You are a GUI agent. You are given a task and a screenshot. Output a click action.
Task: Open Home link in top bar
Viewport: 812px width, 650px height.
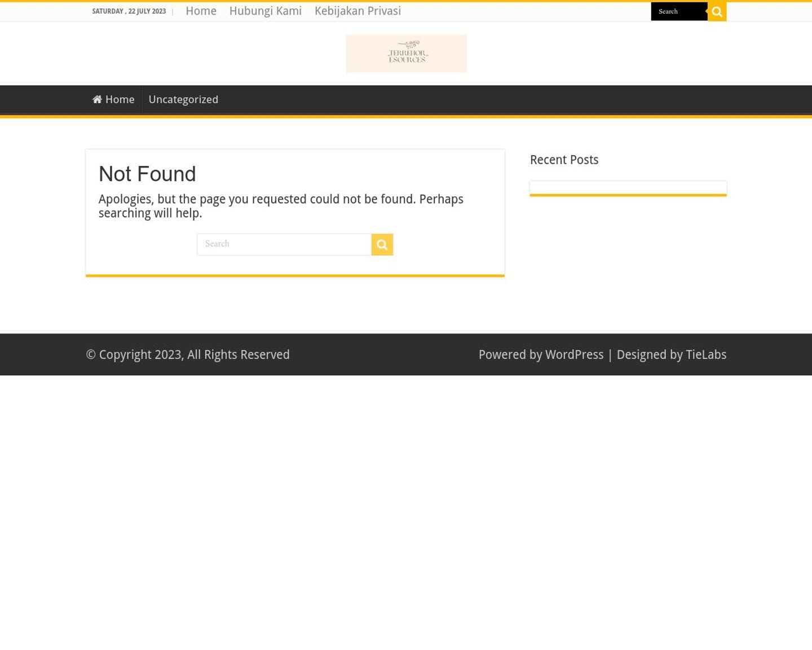(201, 11)
